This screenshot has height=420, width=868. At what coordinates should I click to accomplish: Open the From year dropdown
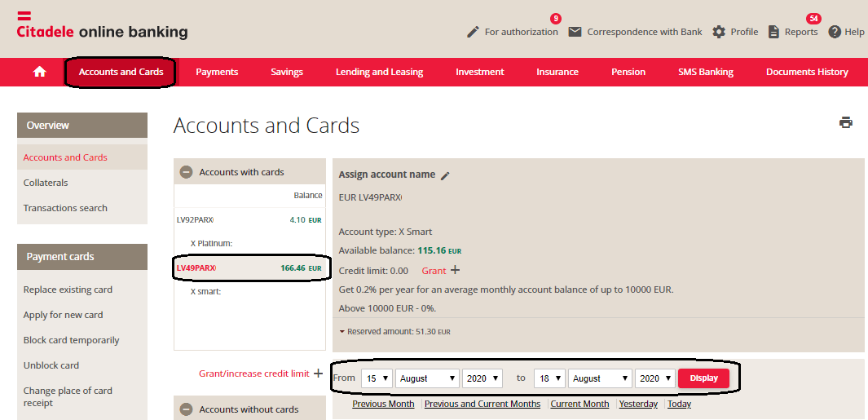[482, 378]
